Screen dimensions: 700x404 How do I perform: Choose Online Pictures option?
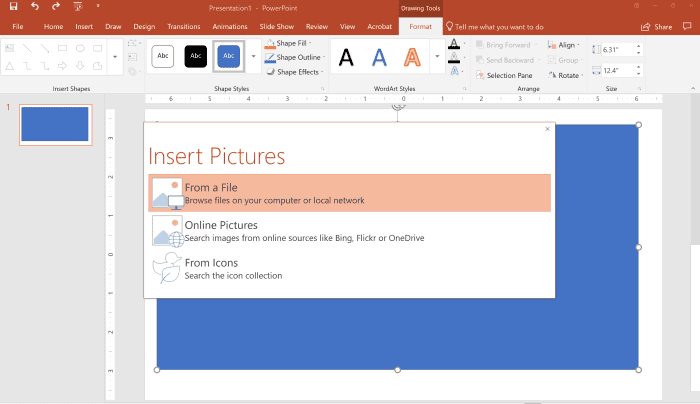[x=350, y=230]
